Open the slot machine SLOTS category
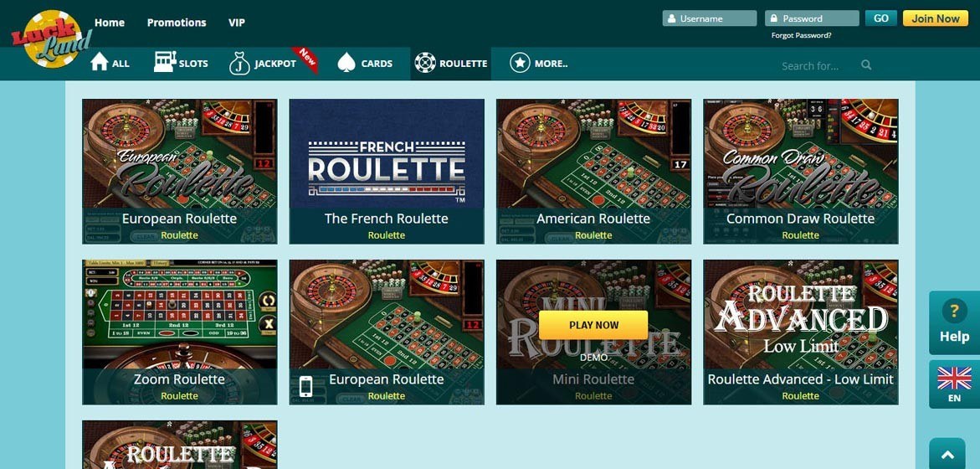The height and width of the screenshot is (469, 980). (165, 62)
